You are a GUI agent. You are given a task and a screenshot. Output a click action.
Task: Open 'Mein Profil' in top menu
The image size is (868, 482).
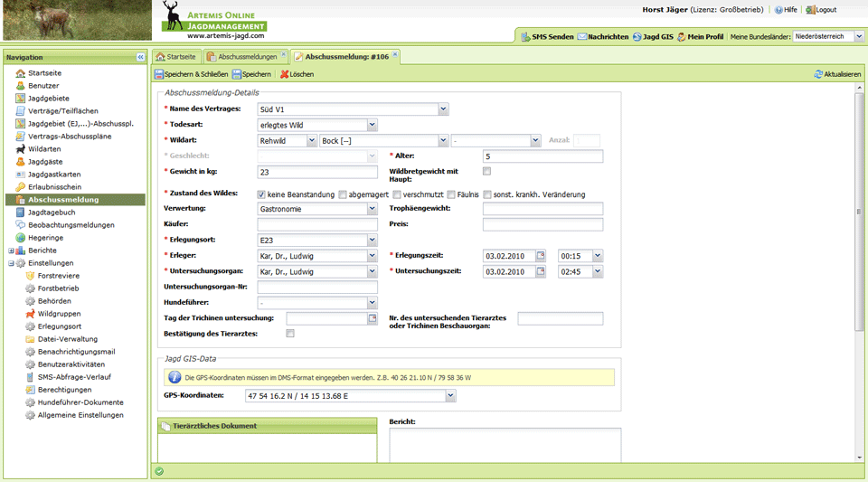tap(700, 36)
